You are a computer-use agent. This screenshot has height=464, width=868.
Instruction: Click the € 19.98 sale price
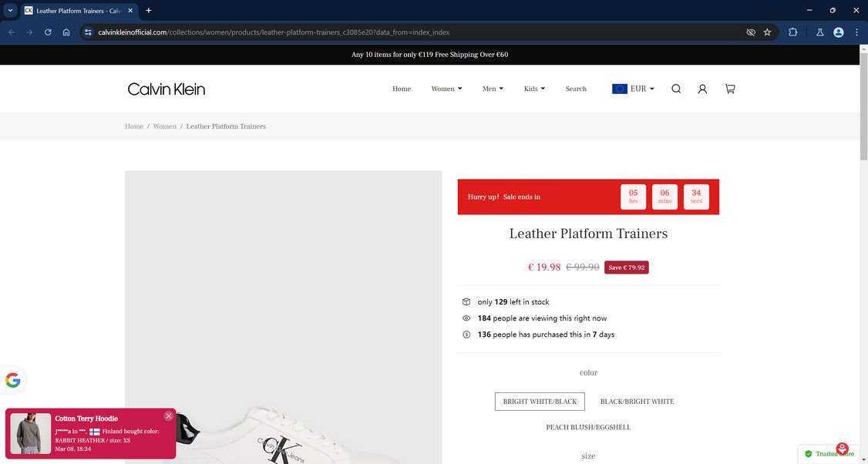(x=544, y=267)
